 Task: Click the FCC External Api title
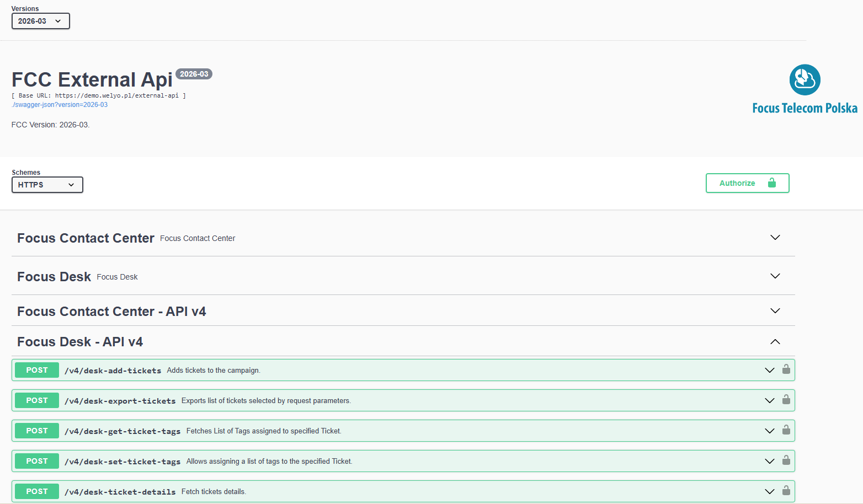[92, 80]
